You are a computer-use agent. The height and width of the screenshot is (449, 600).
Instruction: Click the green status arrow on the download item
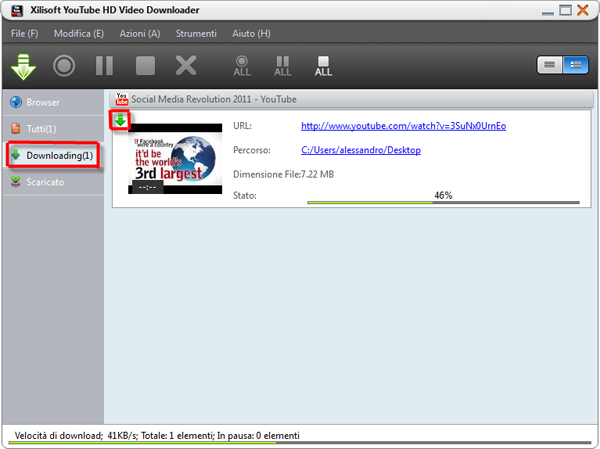(121, 120)
